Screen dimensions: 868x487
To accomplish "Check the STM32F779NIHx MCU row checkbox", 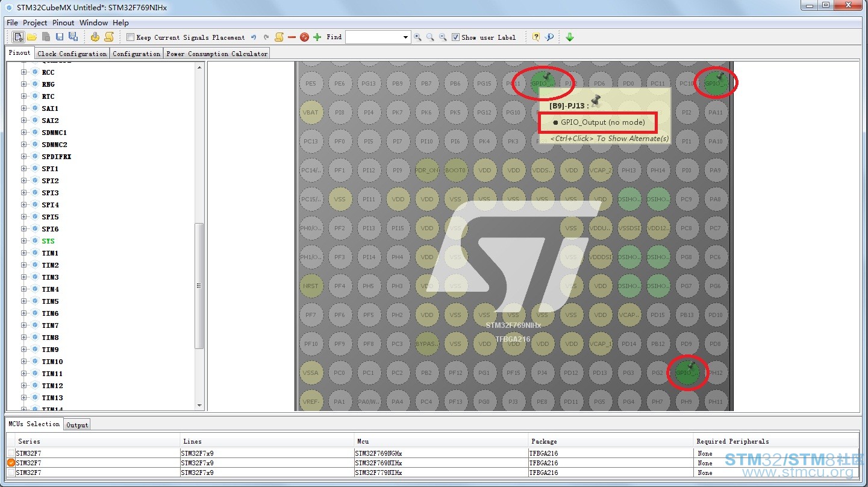I will point(11,473).
